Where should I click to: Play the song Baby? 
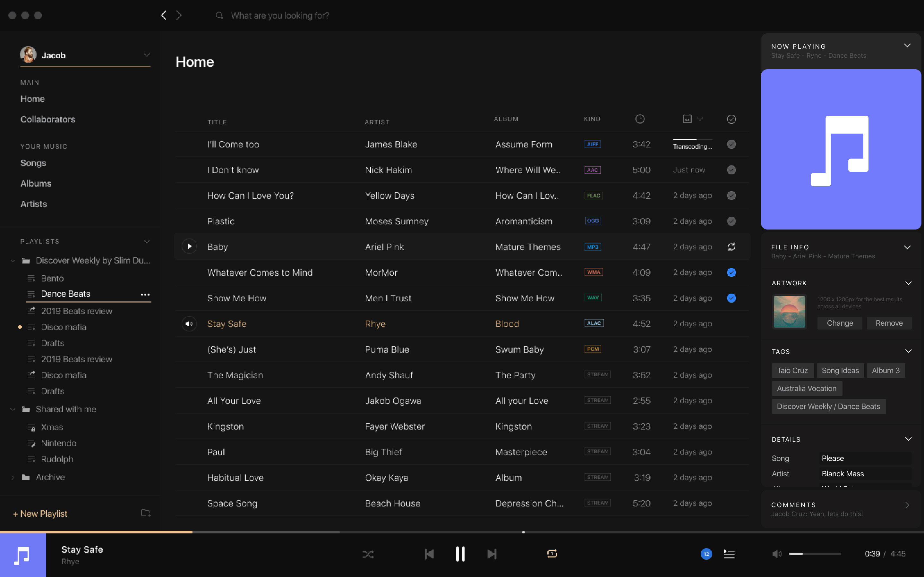189,247
